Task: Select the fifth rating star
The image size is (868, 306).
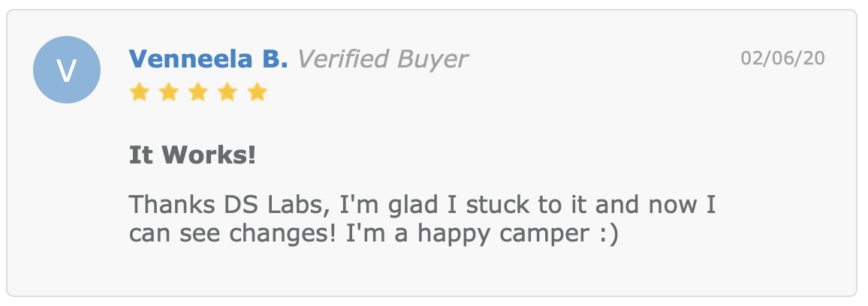Action: (x=258, y=91)
